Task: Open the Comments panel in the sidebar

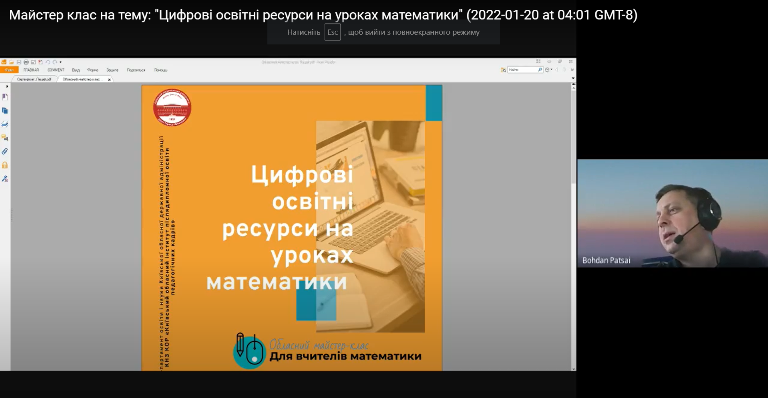Action: (5, 138)
